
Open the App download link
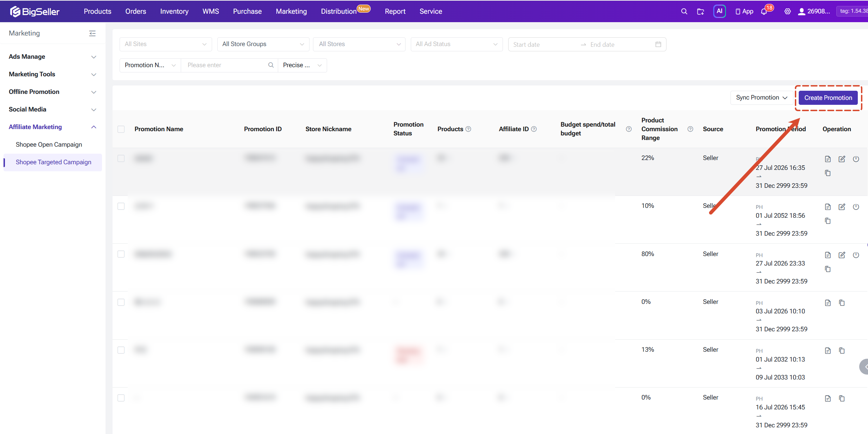click(x=744, y=11)
